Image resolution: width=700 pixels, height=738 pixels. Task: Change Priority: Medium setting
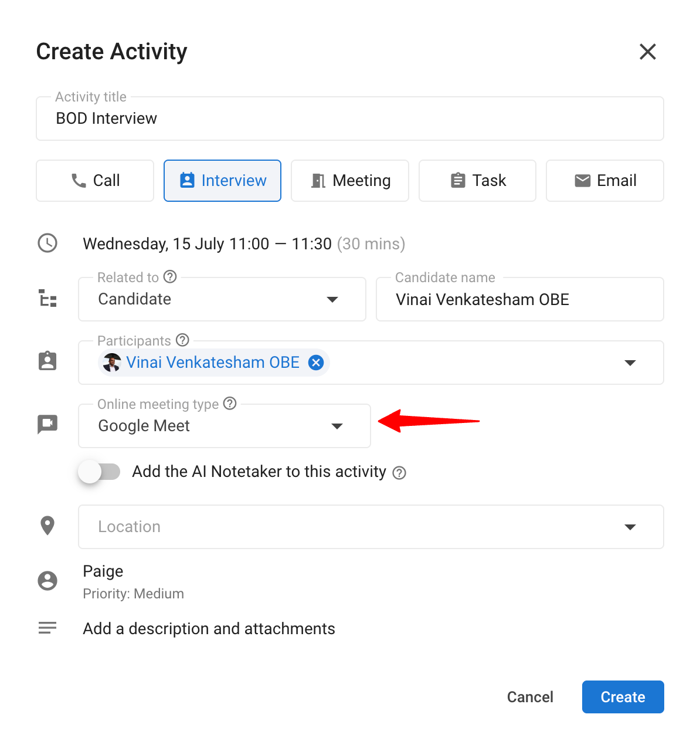(x=134, y=594)
